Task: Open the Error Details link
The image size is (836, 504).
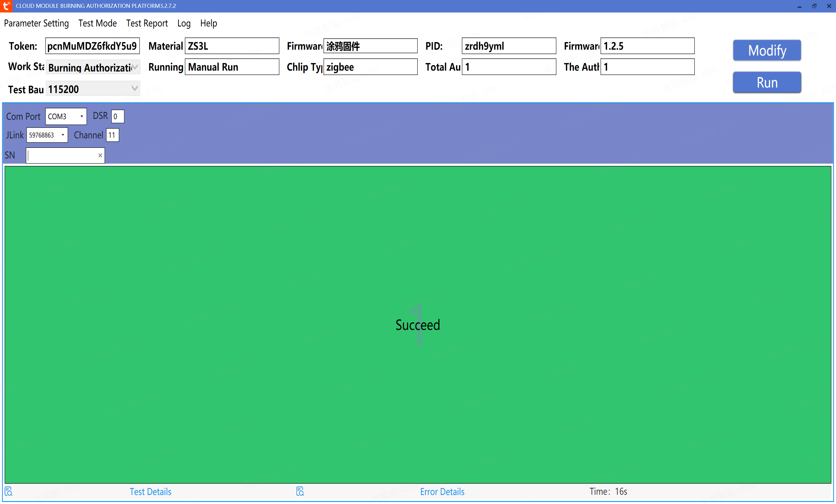Action: tap(442, 492)
